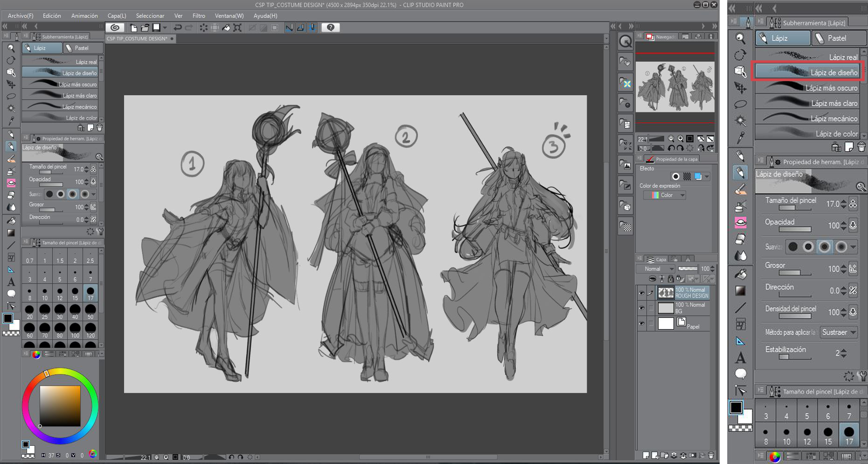Image resolution: width=868 pixels, height=464 pixels.
Task: Switch to the Pastel tab
Action: [x=83, y=48]
